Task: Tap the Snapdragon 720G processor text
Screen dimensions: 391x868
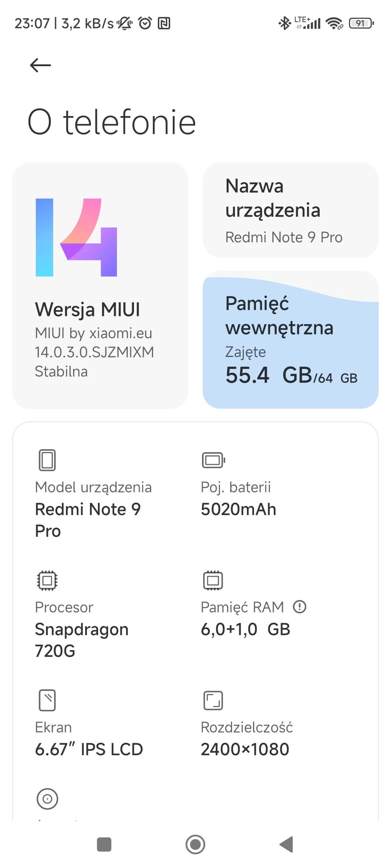Action: tap(81, 640)
